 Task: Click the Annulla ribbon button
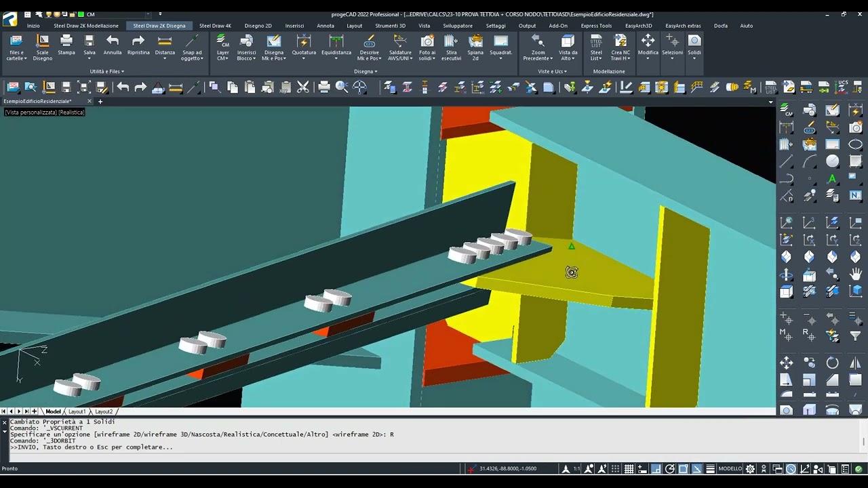click(x=113, y=45)
